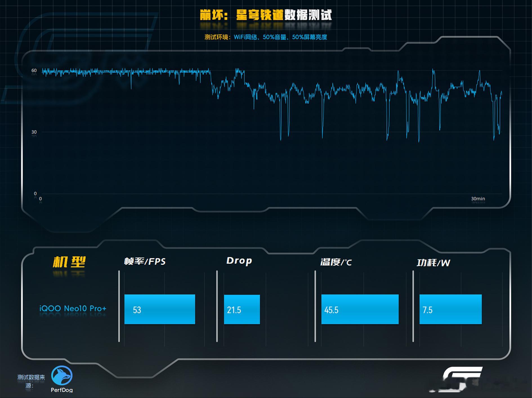Screen dimensions: 532x398
Task: Click the 30 label on the chart's vertical axis
Action: pyautogui.click(x=34, y=132)
